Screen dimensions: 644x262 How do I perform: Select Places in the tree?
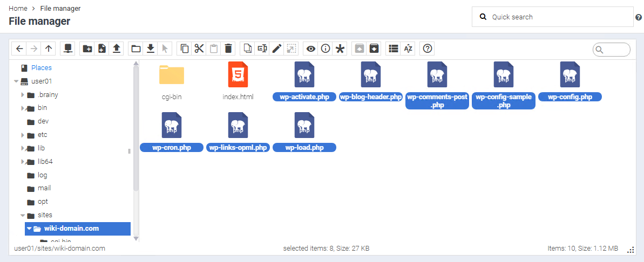[42, 67]
